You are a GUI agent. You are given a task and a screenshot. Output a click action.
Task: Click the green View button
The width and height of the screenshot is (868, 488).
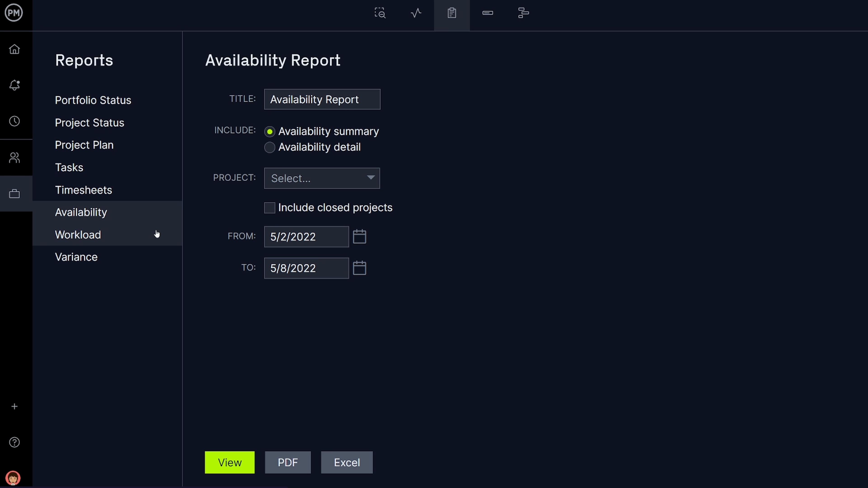[x=229, y=462]
